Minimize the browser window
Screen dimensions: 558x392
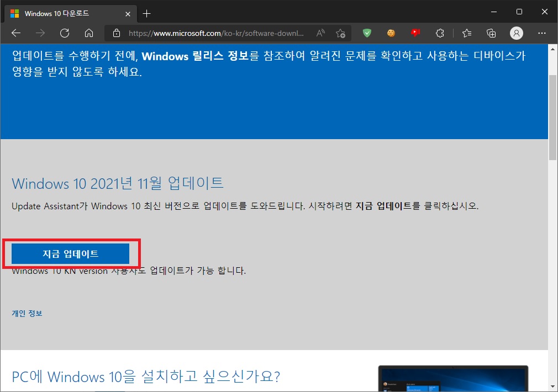point(494,12)
